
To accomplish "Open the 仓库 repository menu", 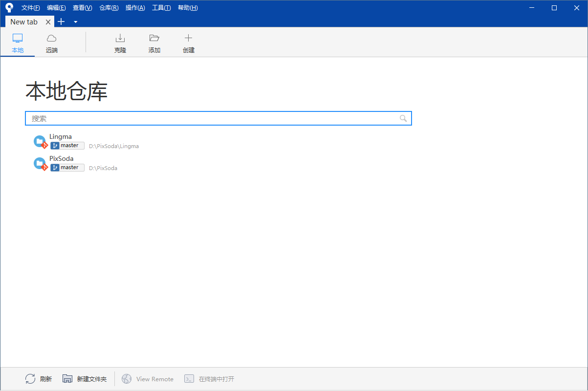I will [109, 7].
